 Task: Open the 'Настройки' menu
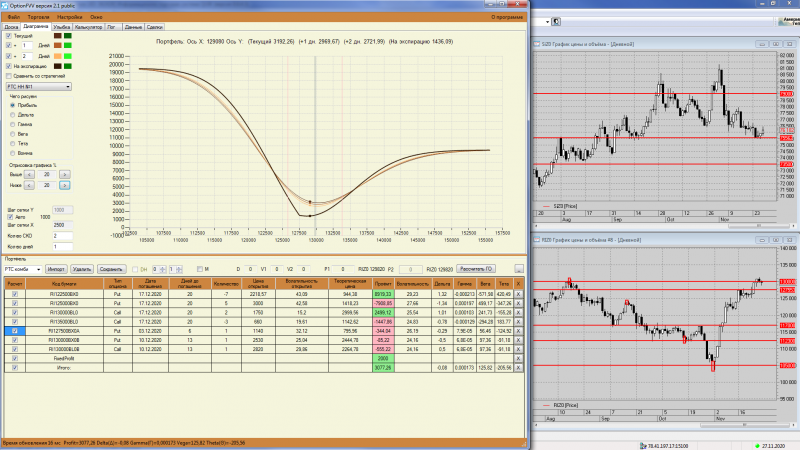pyautogui.click(x=69, y=17)
